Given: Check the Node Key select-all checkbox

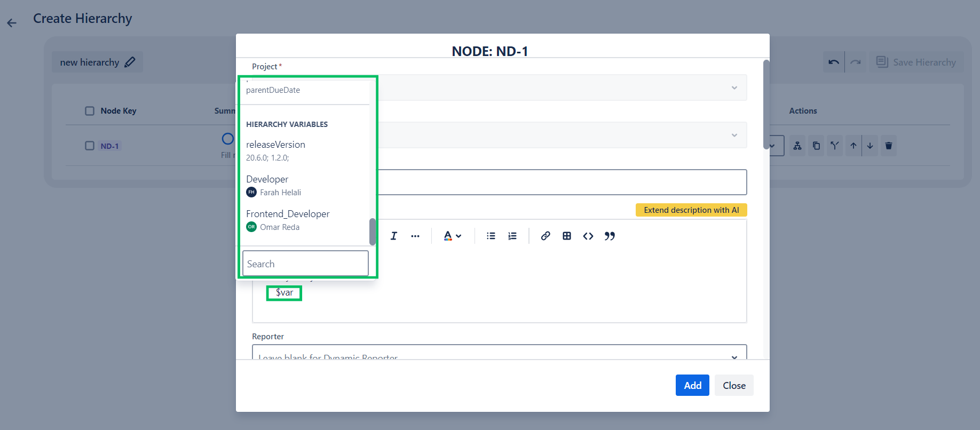Looking at the screenshot, I should tap(90, 111).
